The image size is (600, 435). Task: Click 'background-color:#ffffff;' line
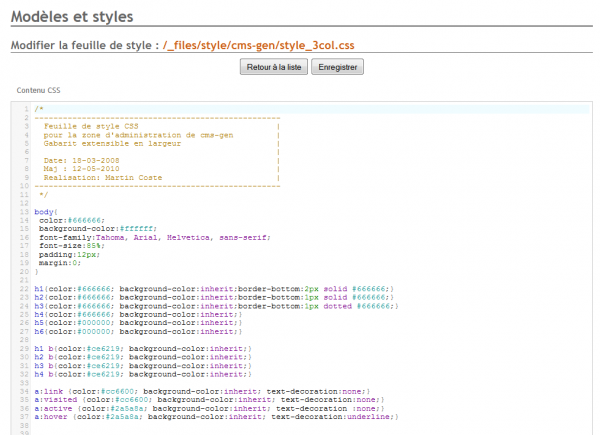[x=98, y=229]
